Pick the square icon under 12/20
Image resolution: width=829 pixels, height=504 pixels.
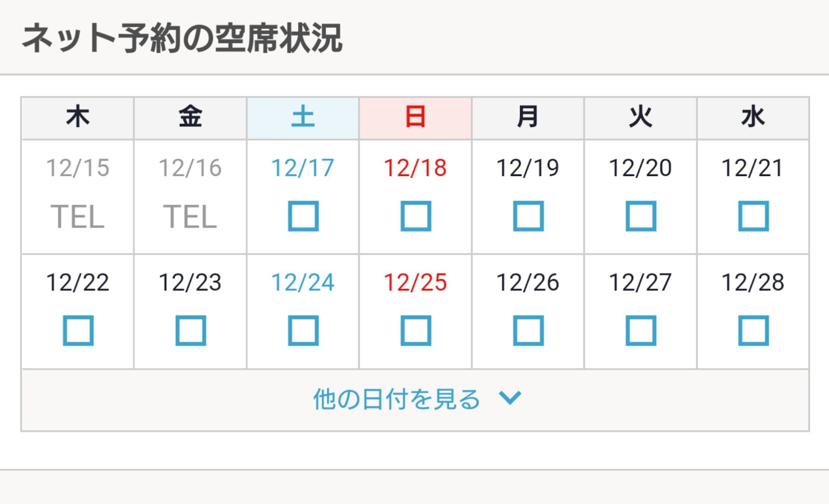click(x=641, y=216)
